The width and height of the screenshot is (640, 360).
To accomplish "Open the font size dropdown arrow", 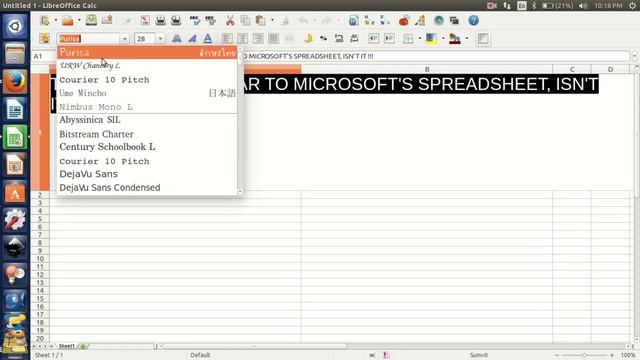I will 160,39.
